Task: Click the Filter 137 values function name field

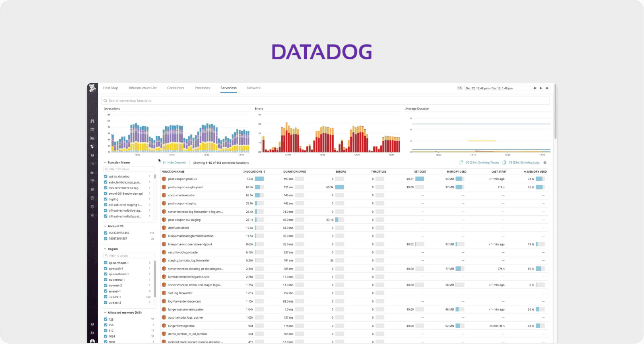Action: [129, 169]
